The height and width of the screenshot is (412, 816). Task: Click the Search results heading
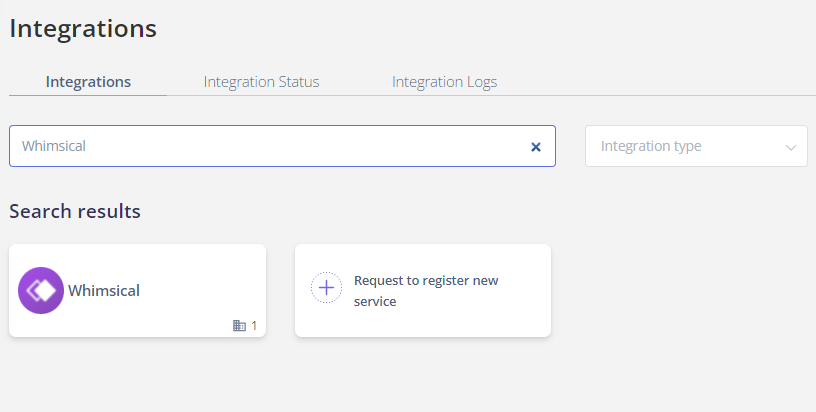tap(75, 211)
